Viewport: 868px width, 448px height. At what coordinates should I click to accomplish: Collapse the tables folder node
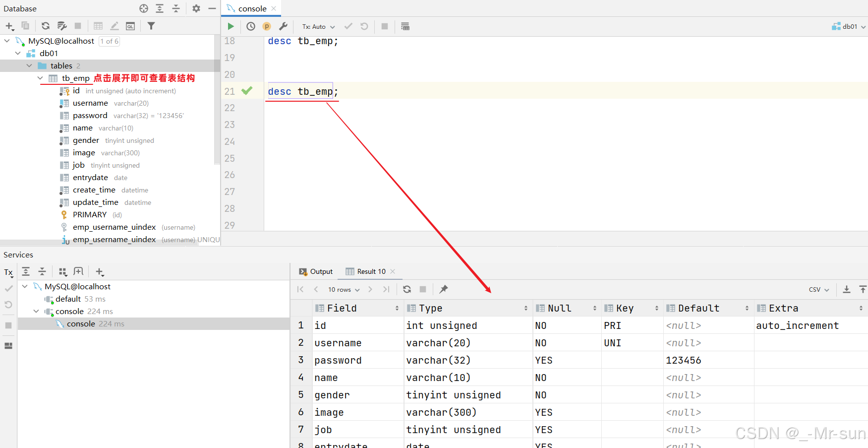click(x=29, y=65)
